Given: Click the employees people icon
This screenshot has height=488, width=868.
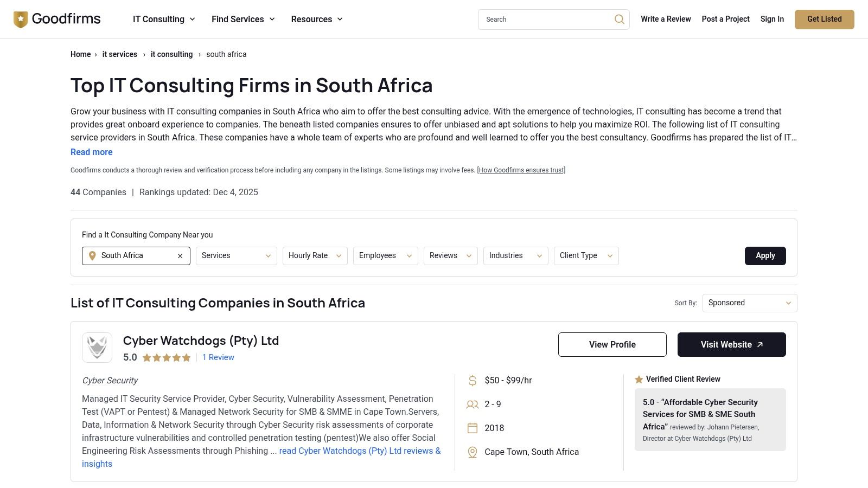Looking at the screenshot, I should coord(473,404).
